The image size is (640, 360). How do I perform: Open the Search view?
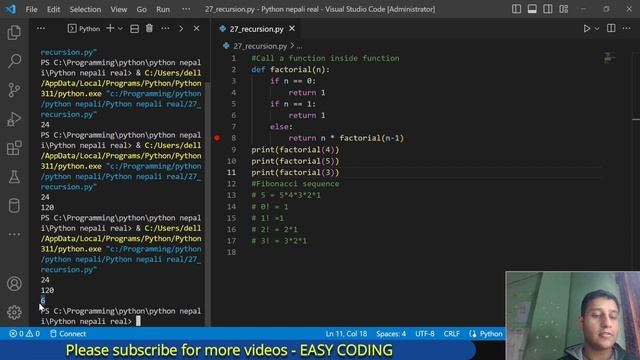coord(14,61)
